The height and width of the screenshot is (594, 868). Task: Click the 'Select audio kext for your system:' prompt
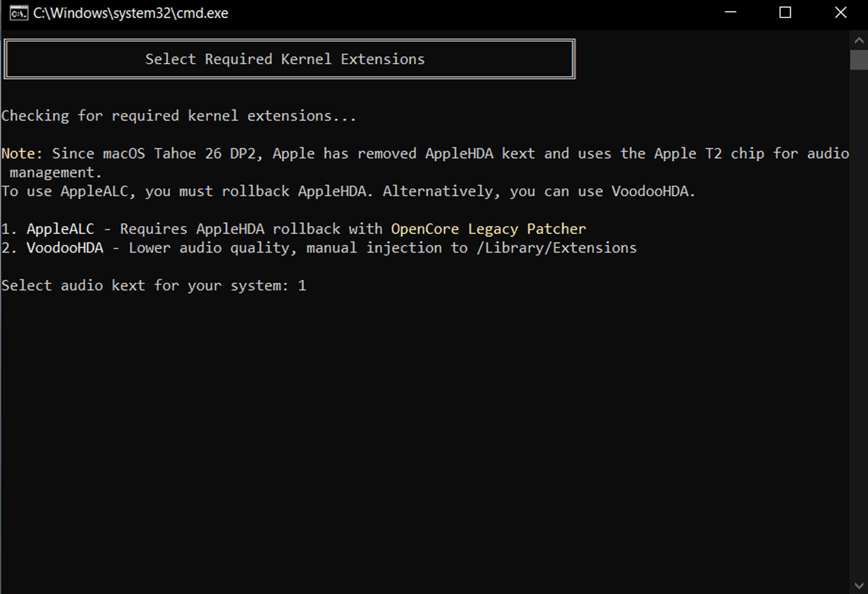click(145, 285)
